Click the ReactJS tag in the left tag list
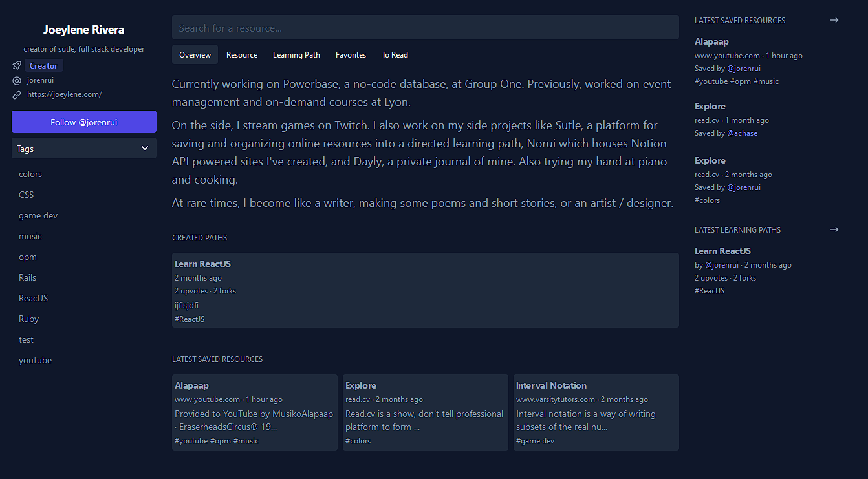Viewport: 868px width, 479px height. click(x=33, y=298)
